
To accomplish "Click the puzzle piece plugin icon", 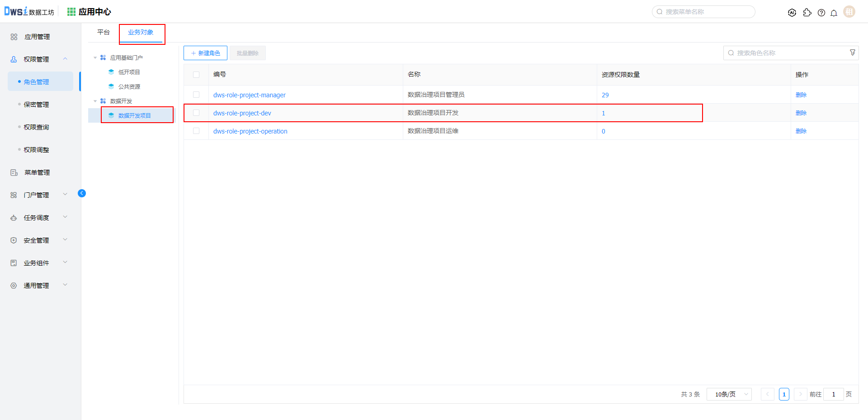I will (x=807, y=13).
